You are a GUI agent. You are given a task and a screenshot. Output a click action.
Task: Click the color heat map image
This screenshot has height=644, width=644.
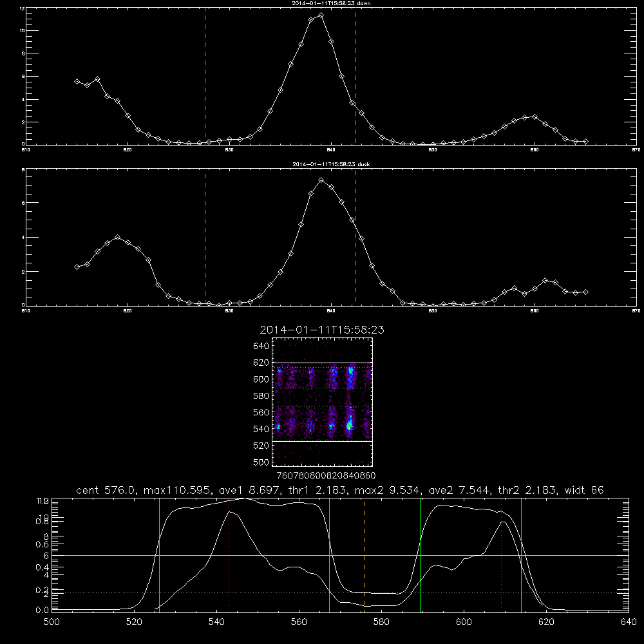322,402
